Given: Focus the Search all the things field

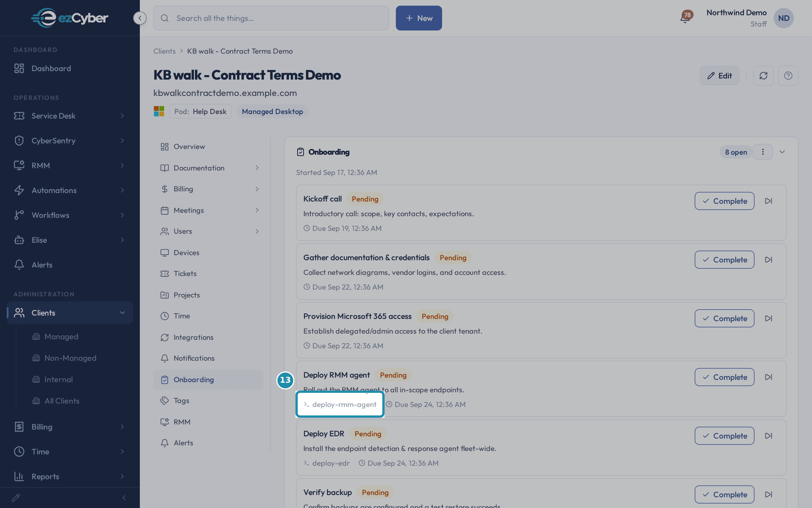Looking at the screenshot, I should [271, 18].
